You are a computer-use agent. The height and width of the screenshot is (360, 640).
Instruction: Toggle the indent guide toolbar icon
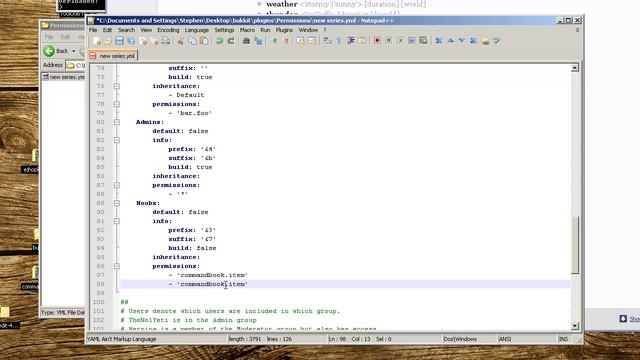click(x=351, y=41)
